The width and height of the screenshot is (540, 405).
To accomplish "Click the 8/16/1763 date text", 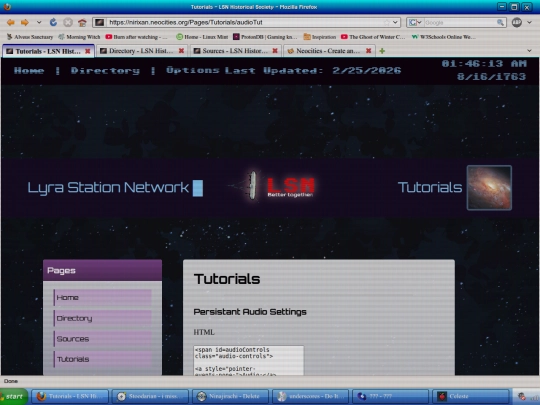I will click(491, 76).
